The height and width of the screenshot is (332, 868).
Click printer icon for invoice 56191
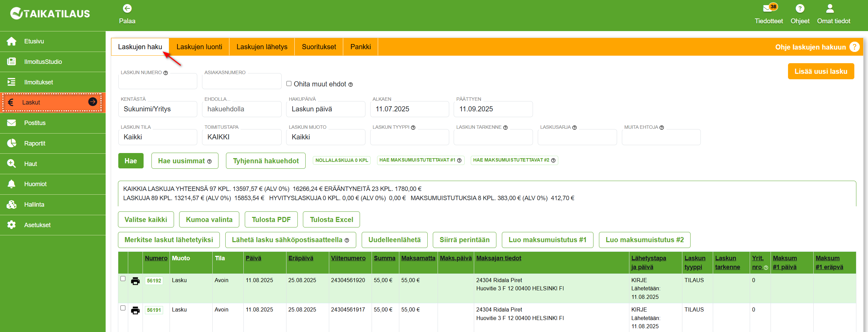(135, 310)
